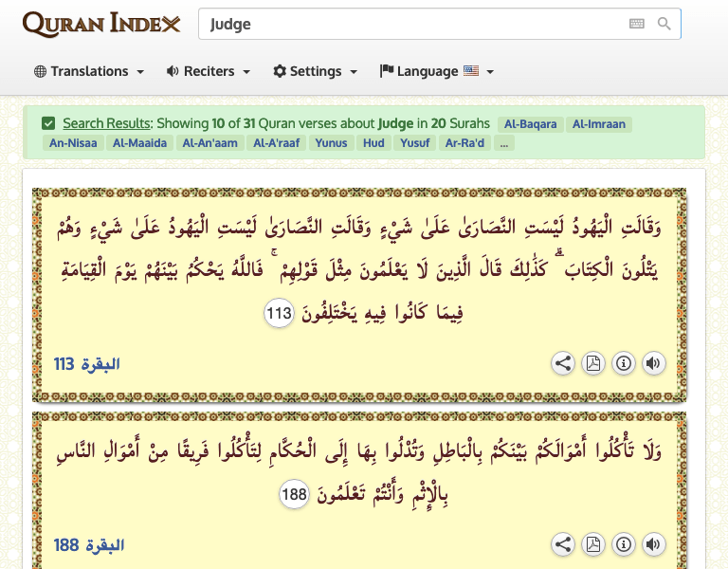
Task: Open PDF export icon for verse 113
Action: tap(592, 363)
